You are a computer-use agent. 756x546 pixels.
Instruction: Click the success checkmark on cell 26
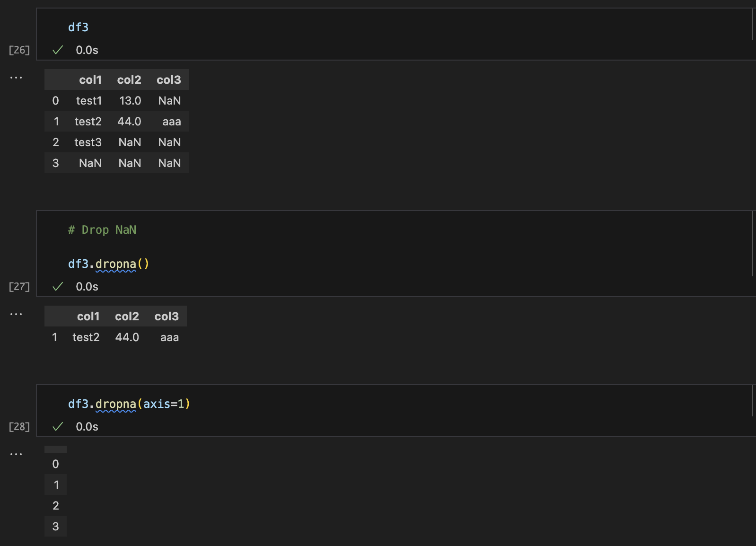click(x=58, y=50)
